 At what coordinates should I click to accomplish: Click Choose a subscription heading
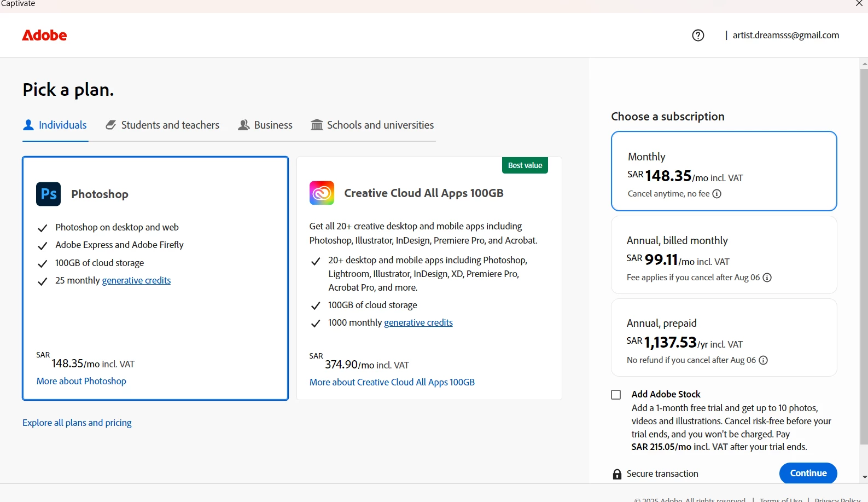[668, 117]
